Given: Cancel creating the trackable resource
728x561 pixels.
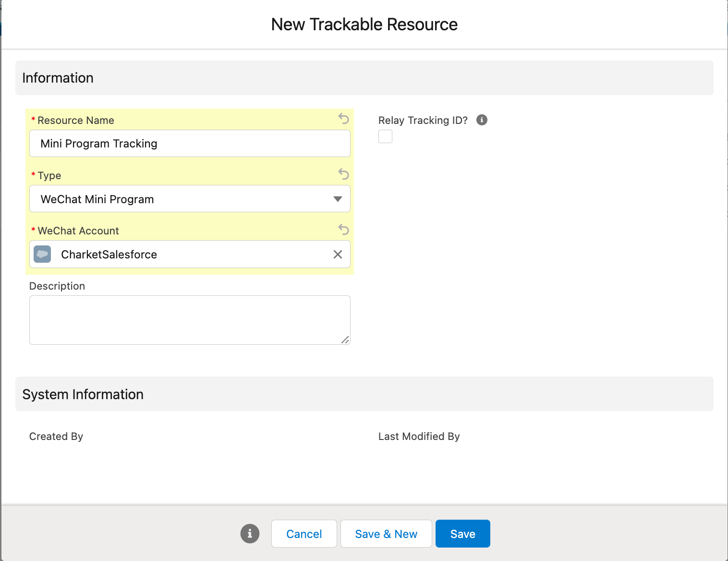Looking at the screenshot, I should pyautogui.click(x=303, y=533).
